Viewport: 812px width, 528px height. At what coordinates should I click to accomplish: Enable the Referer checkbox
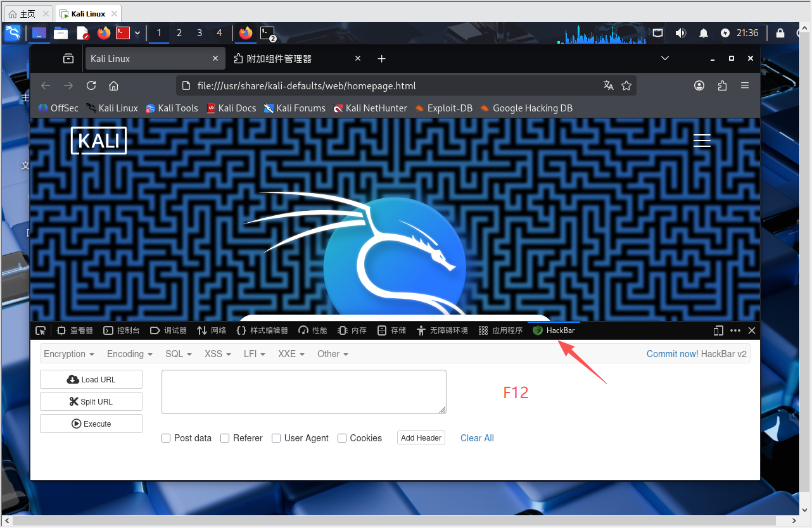[225, 438]
